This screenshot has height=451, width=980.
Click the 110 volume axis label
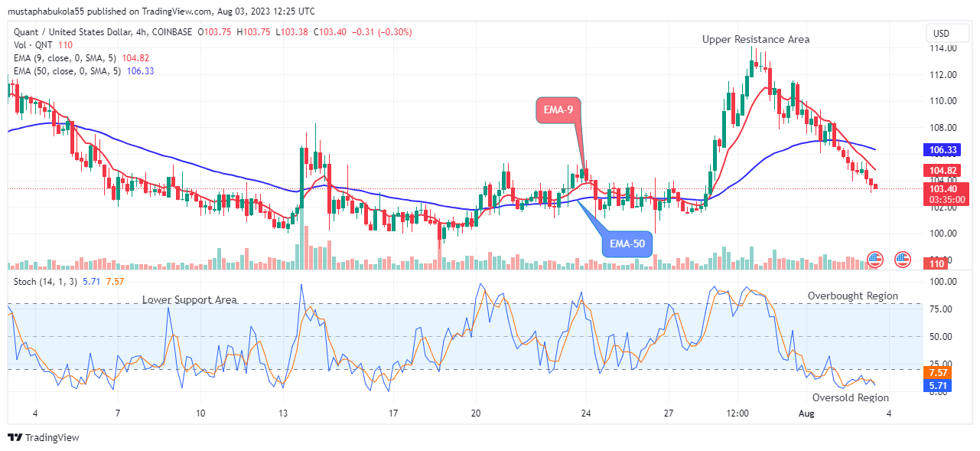click(x=937, y=264)
